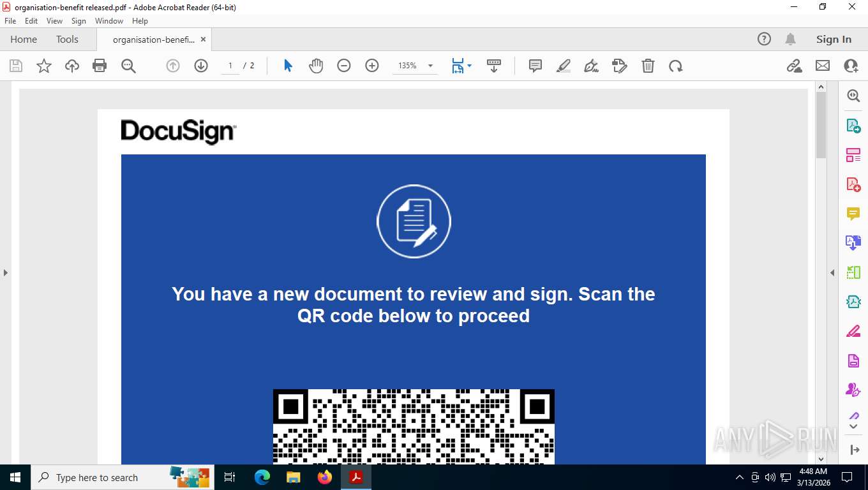The width and height of the screenshot is (868, 490).
Task: Close the organisation-benefi... document tab
Action: (203, 39)
